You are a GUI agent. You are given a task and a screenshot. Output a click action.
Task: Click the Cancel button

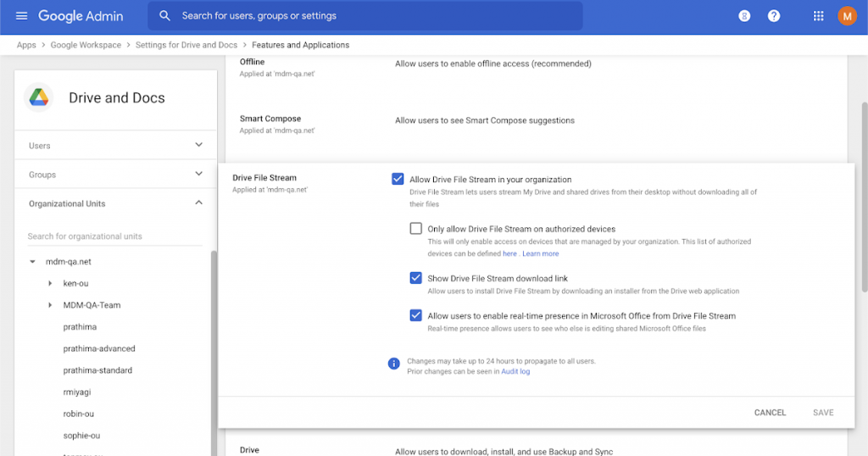coord(770,413)
